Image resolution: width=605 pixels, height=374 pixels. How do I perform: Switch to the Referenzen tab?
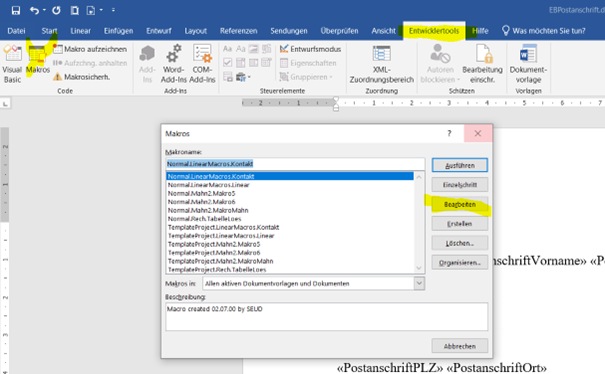click(x=238, y=31)
